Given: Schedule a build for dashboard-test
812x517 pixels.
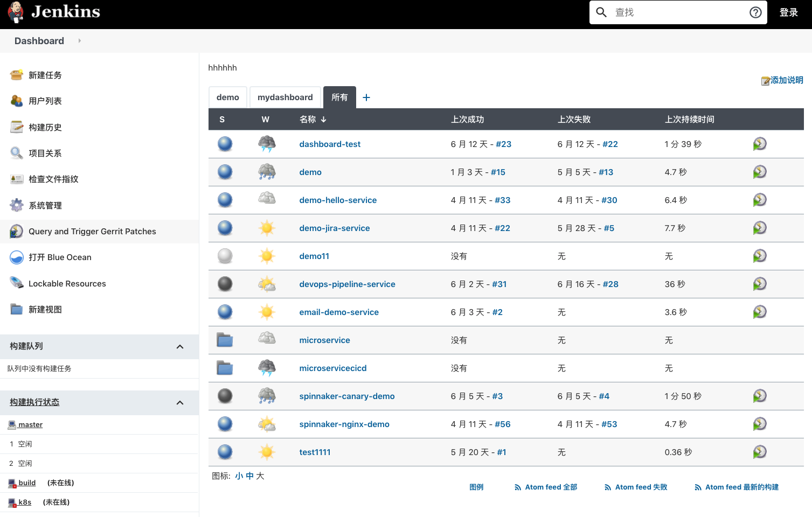Looking at the screenshot, I should [x=760, y=144].
